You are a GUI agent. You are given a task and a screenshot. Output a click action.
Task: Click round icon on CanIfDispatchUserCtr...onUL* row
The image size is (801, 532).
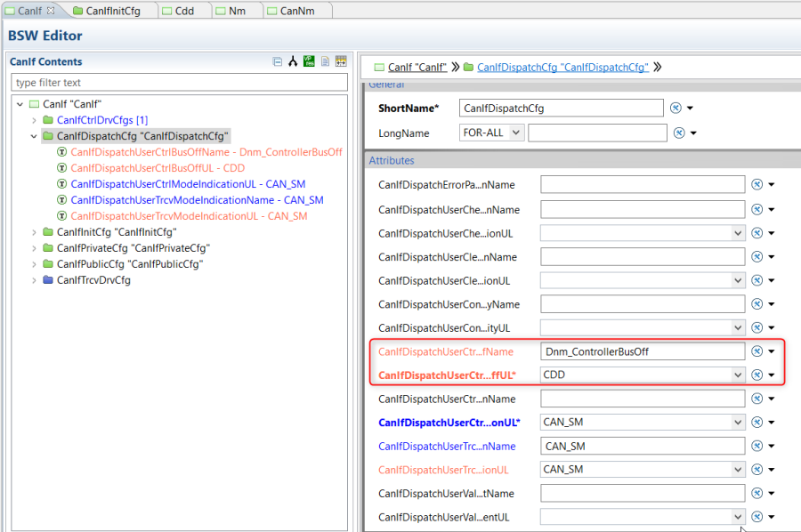[757, 423]
